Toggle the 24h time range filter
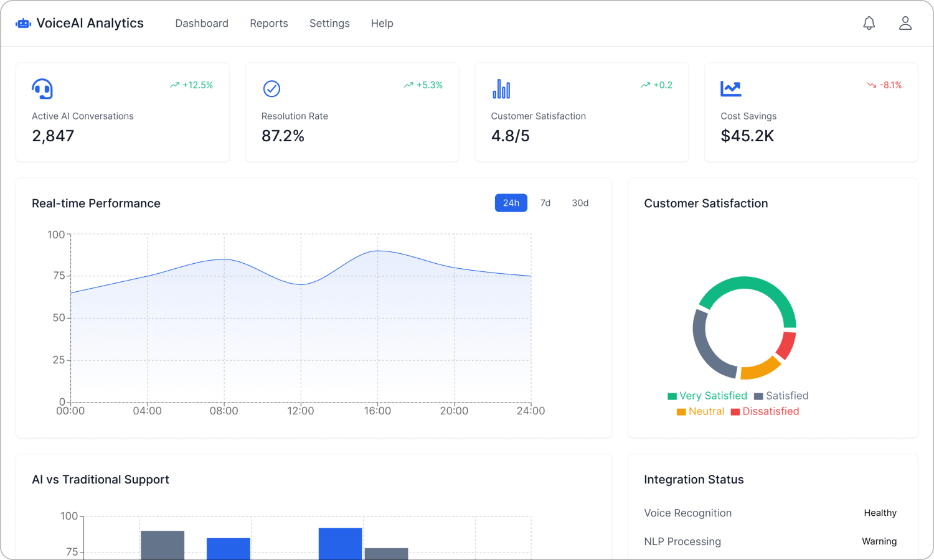 pyautogui.click(x=511, y=203)
